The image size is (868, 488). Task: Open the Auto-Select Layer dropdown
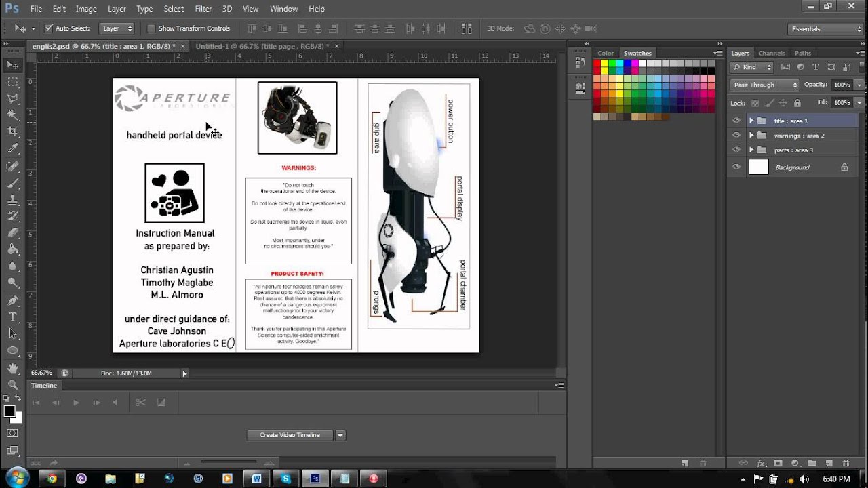(x=117, y=28)
